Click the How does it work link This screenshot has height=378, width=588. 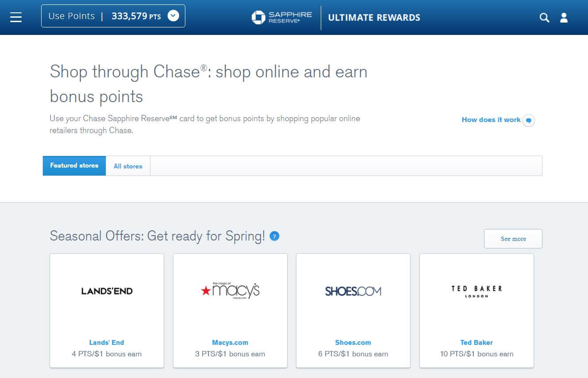[491, 120]
